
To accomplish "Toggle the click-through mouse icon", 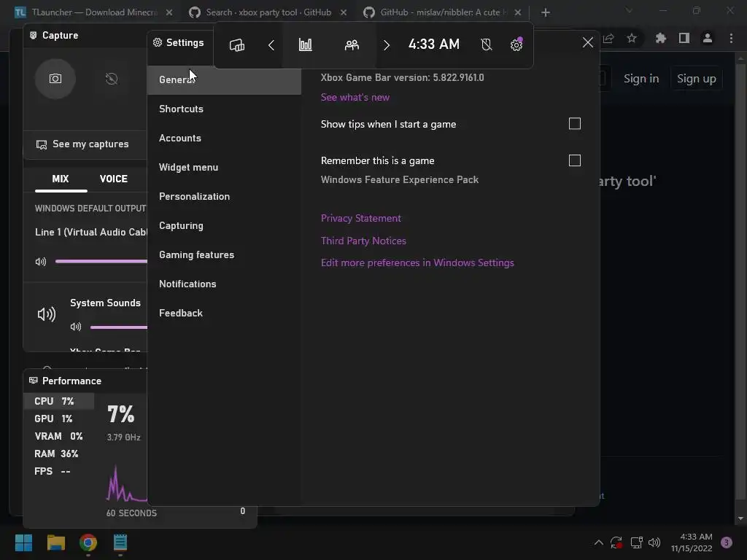I will (x=486, y=44).
